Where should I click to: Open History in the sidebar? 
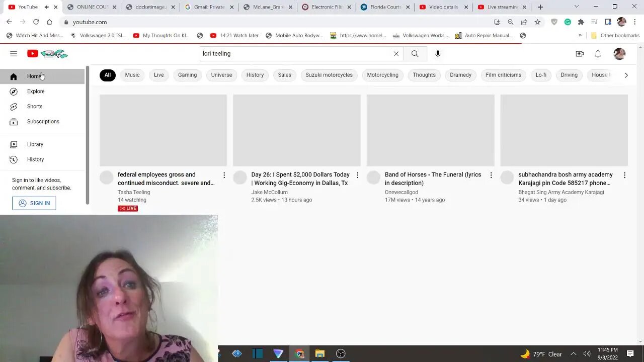click(x=42, y=159)
